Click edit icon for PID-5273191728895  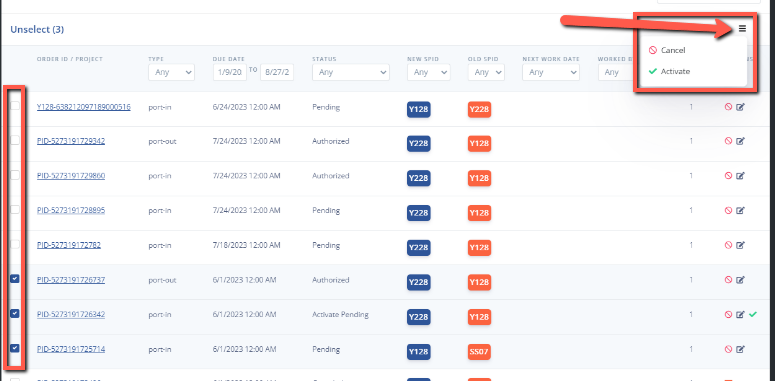[740, 211]
